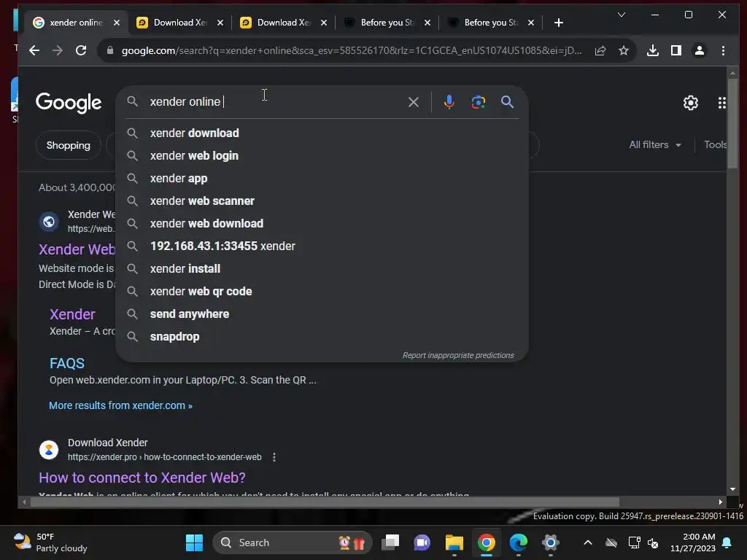Launch Microsoft Edge from taskbar
Screen dimensions: 747x560
coord(519,542)
